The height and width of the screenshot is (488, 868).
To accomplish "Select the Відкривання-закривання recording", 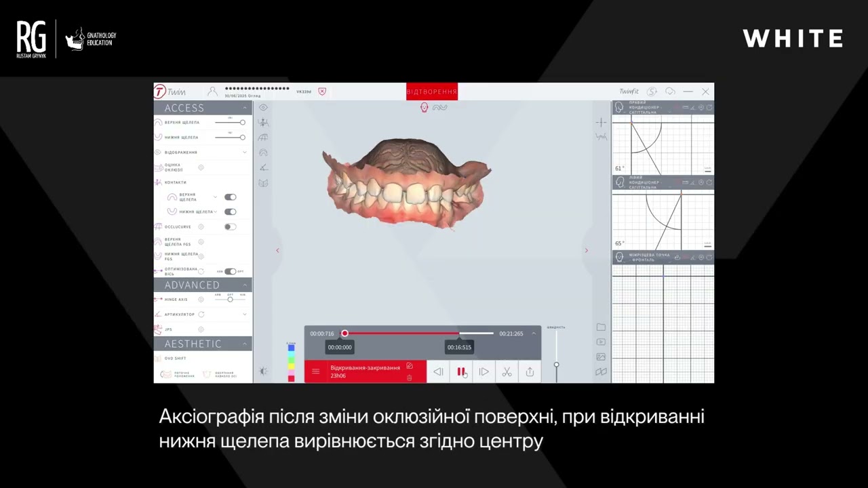I will click(366, 371).
